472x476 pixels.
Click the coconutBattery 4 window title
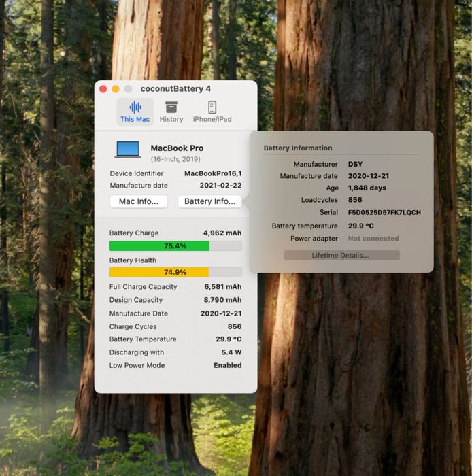(x=175, y=89)
